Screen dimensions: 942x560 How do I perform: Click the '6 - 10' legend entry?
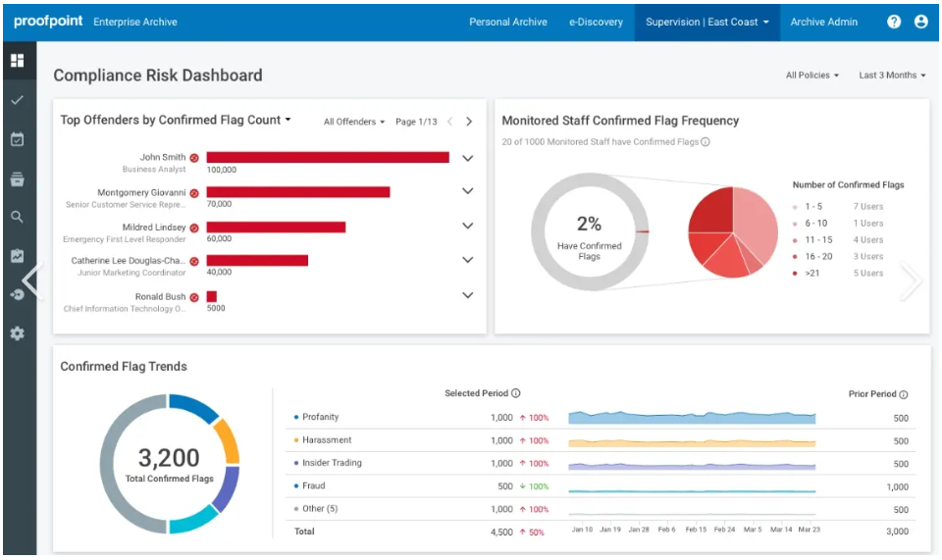pos(838,224)
